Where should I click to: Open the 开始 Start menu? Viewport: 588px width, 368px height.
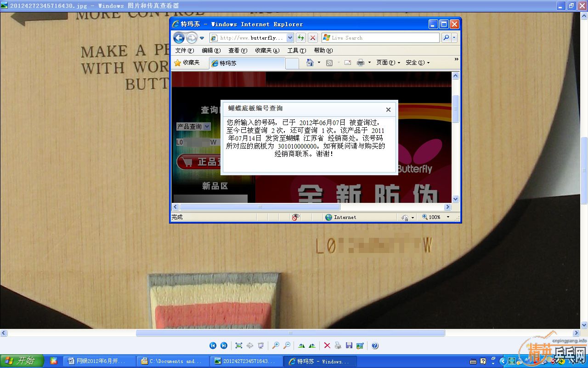click(22, 361)
